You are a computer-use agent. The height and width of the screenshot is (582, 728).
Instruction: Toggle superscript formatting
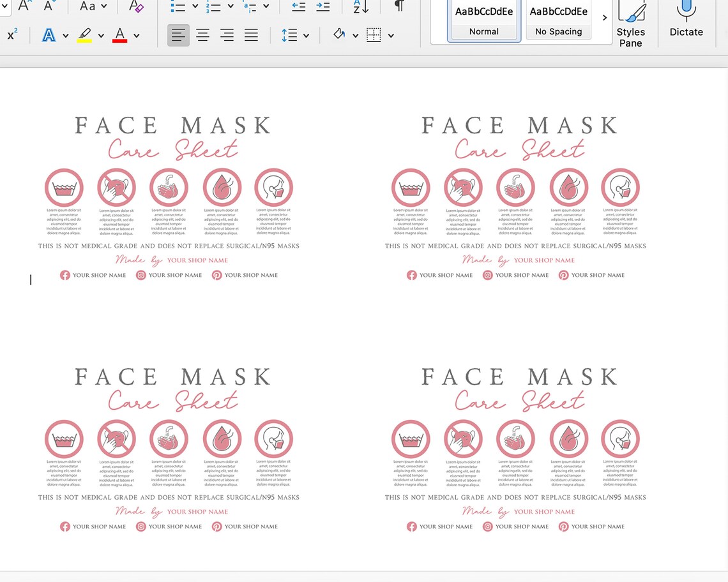[11, 34]
